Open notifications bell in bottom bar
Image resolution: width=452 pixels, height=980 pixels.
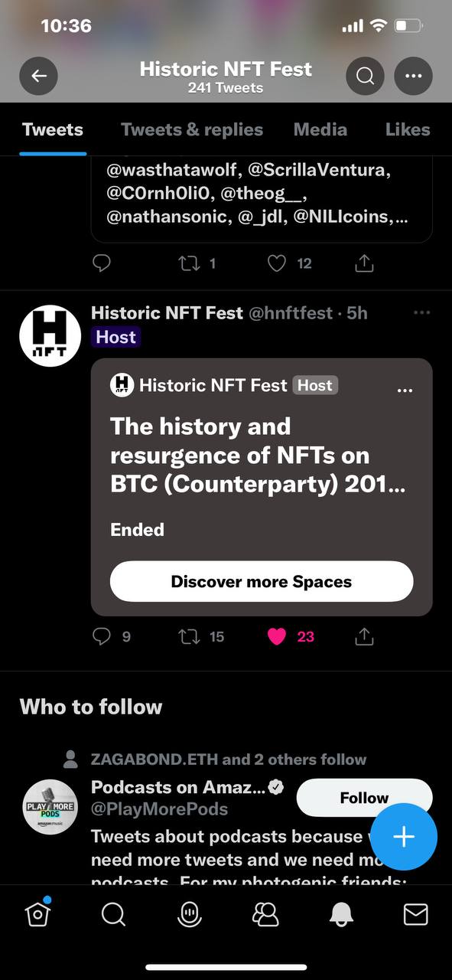[x=341, y=914]
